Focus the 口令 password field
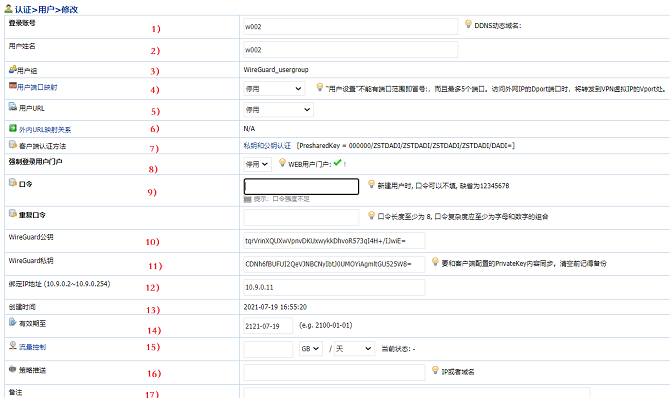The width and height of the screenshot is (670, 398). point(301,186)
